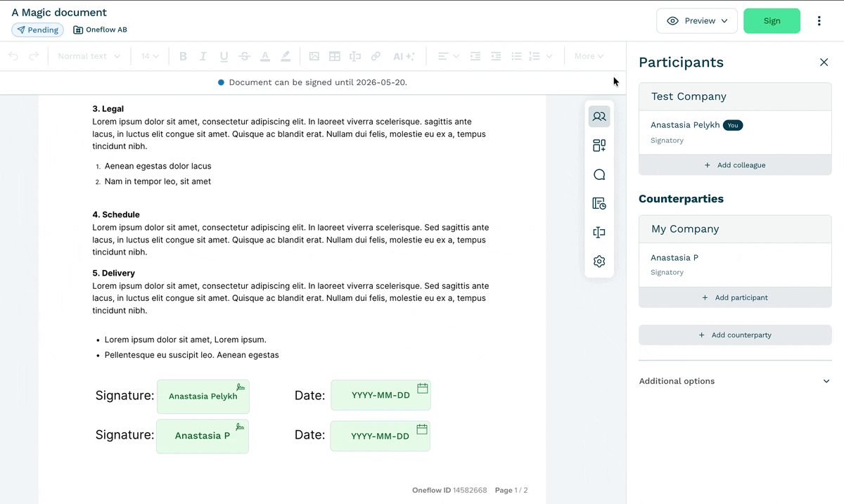Insert a table from the toolbar

pos(335,56)
